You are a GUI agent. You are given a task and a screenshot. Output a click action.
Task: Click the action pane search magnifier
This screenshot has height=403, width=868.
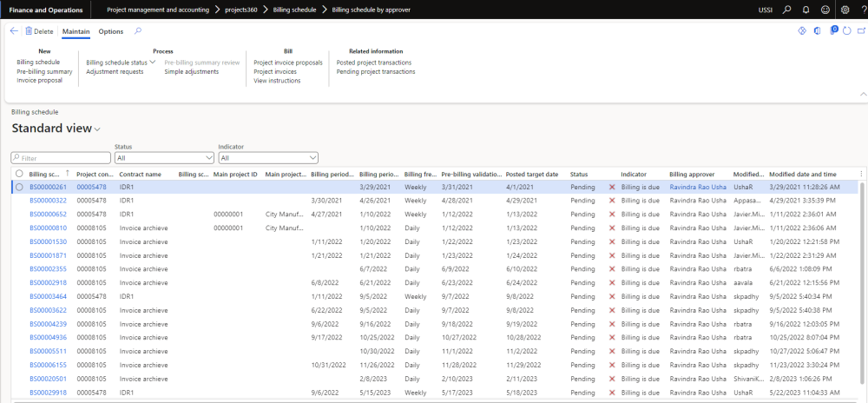[138, 31]
